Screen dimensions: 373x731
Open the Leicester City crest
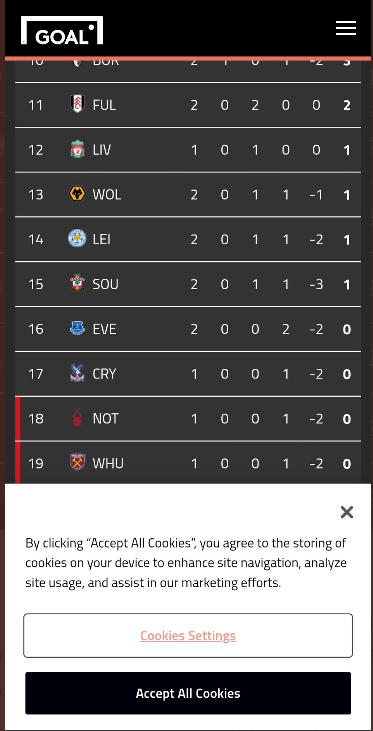coord(77,239)
